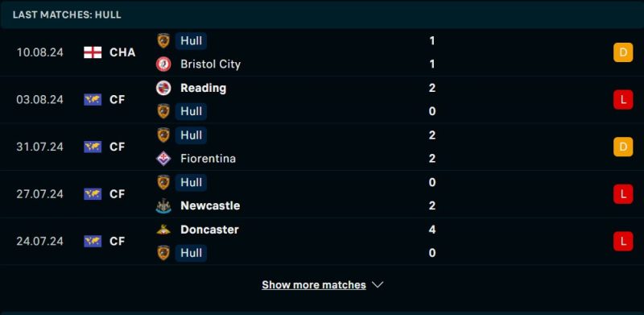Click the England flag next to CHA
The width and height of the screenshot is (644, 315).
pos(93,52)
